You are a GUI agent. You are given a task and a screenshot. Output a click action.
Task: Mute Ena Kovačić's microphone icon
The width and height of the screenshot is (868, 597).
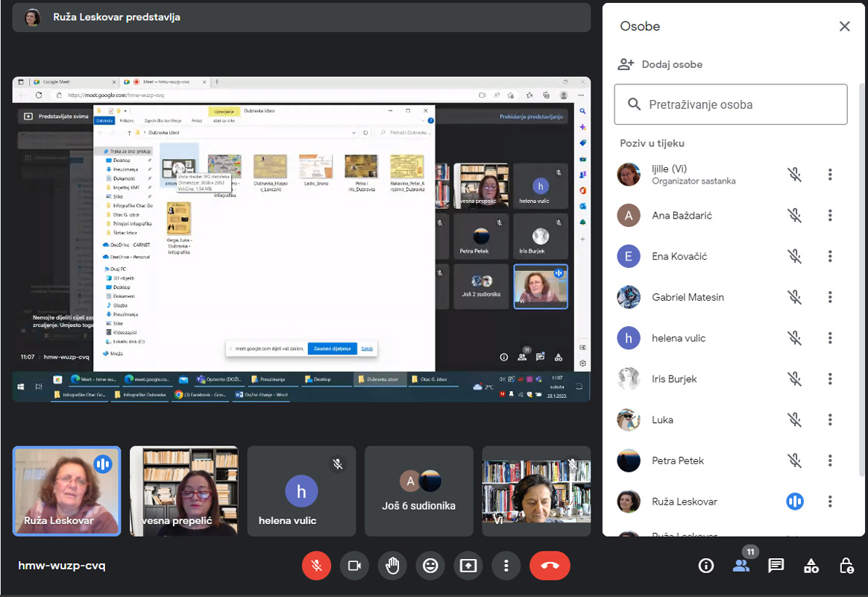pyautogui.click(x=795, y=257)
